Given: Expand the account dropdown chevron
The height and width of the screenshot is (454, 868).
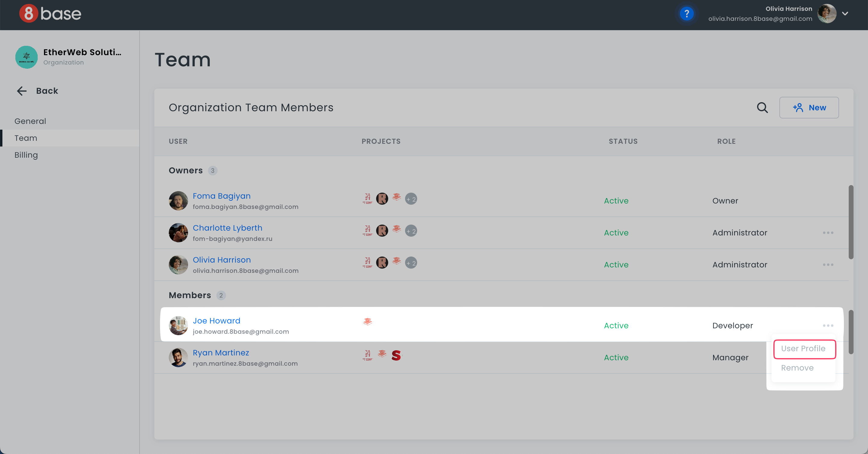Looking at the screenshot, I should click(x=845, y=14).
